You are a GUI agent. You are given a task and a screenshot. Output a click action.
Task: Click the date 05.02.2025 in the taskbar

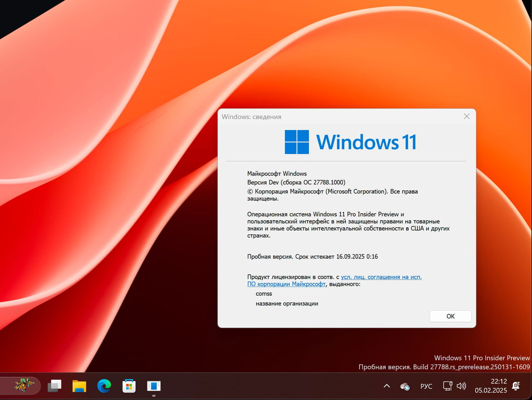point(491,390)
